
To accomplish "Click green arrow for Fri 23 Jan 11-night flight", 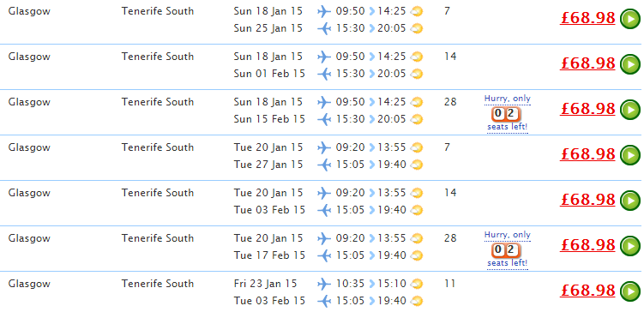I will tap(630, 291).
